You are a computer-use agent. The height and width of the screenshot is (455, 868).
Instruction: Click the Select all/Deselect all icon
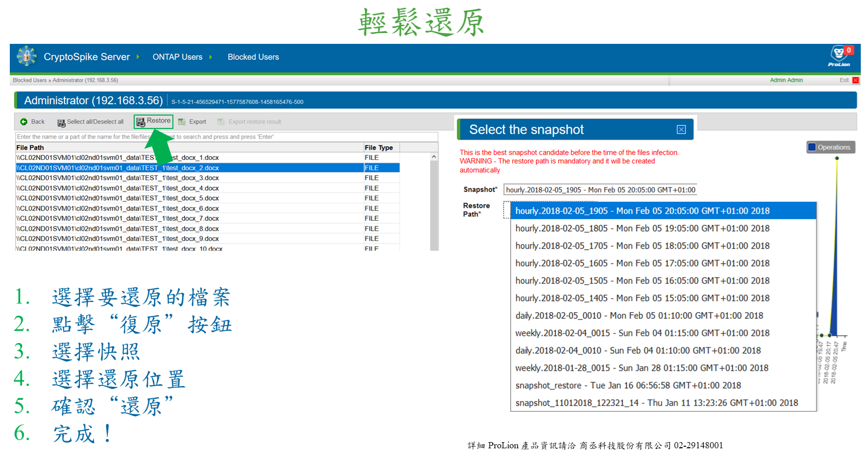point(61,122)
